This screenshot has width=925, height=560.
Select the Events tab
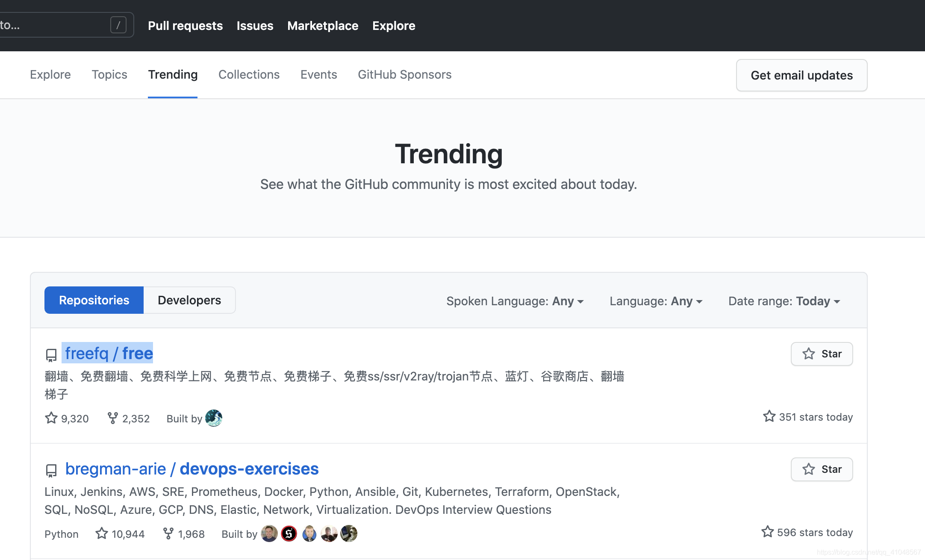[318, 74]
